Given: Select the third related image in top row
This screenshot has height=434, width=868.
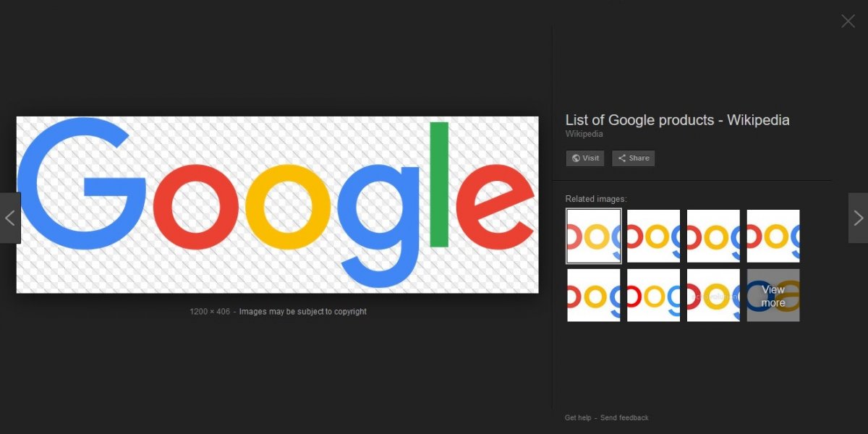Looking at the screenshot, I should (x=714, y=237).
